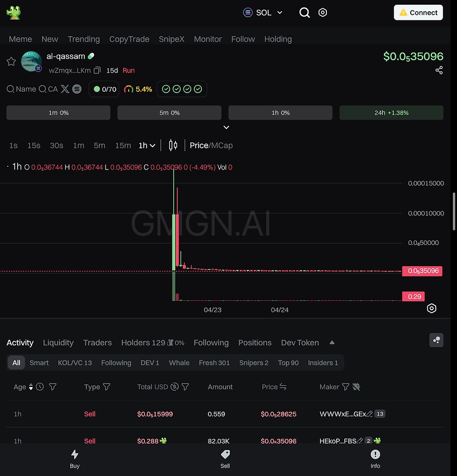The width and height of the screenshot is (457, 476).
Task: Go to Trending tab
Action: [83, 39]
